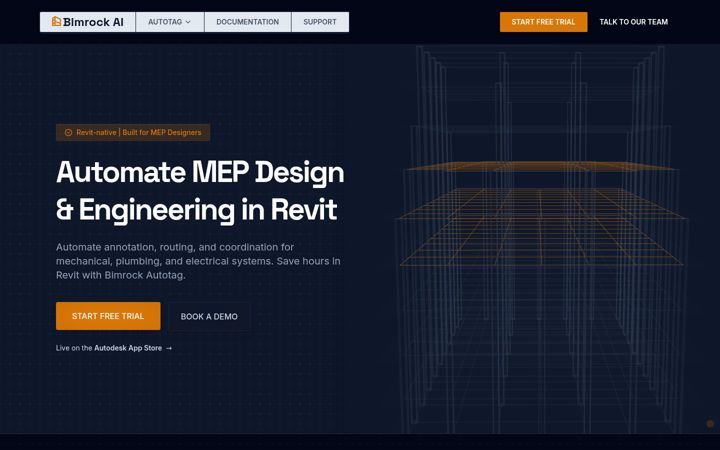Click the 3D building wireframe graphic
This screenshot has height=450, width=720.
(x=542, y=239)
